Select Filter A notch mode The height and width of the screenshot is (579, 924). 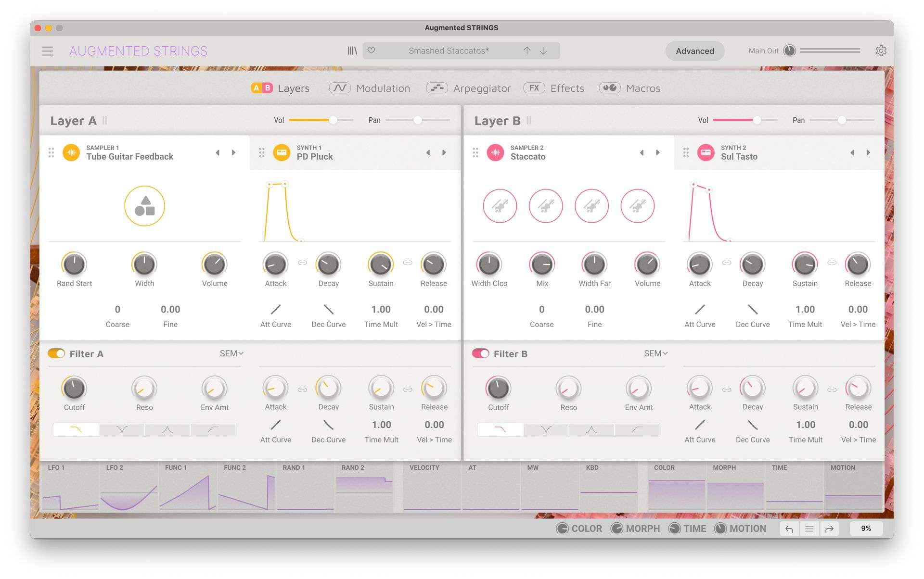[122, 429]
